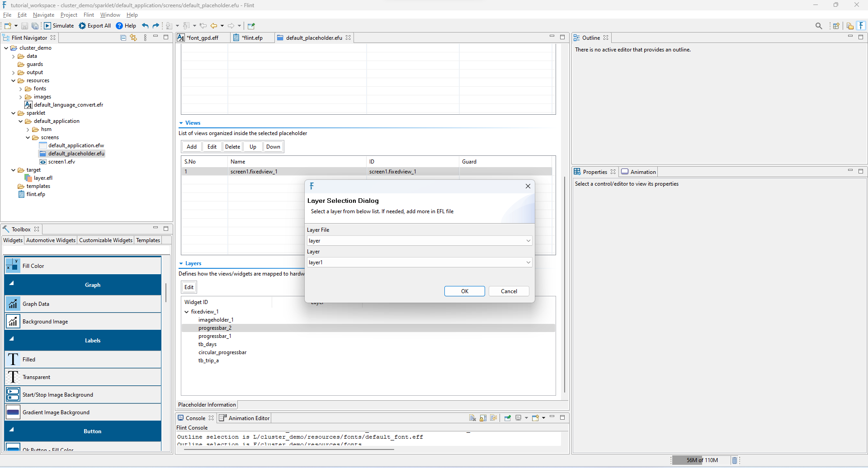This screenshot has height=468, width=868.
Task: Click the Simulate toolbar button
Action: [59, 26]
